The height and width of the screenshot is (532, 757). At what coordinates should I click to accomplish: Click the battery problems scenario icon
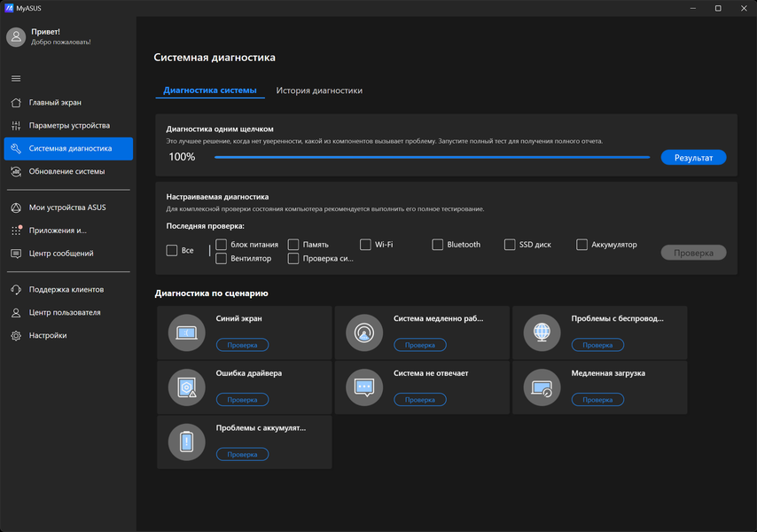pos(186,442)
